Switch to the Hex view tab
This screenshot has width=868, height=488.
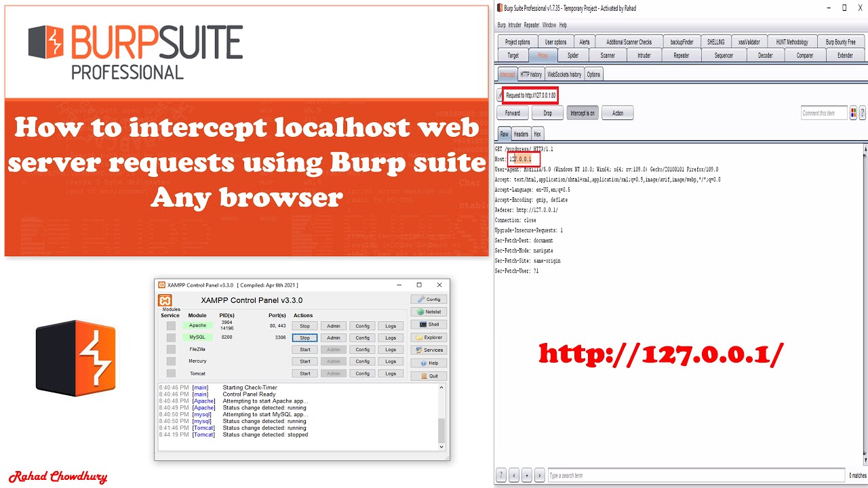(x=537, y=134)
